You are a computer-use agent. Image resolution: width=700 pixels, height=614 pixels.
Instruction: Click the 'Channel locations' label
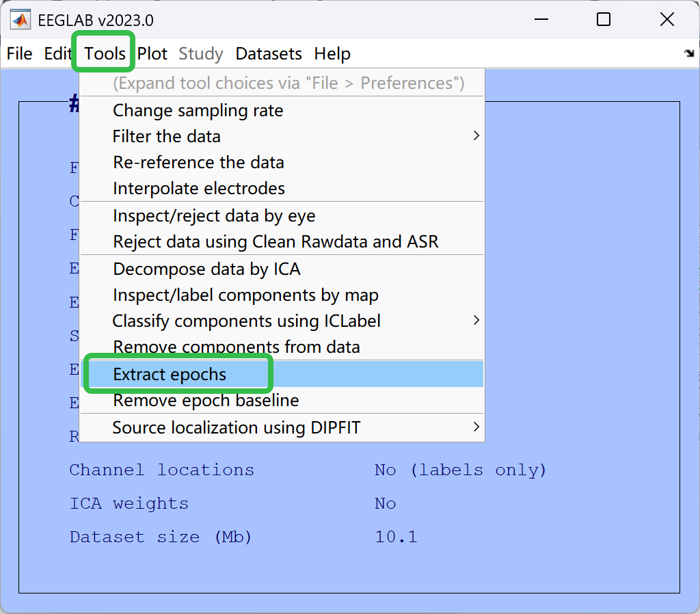pos(161,470)
